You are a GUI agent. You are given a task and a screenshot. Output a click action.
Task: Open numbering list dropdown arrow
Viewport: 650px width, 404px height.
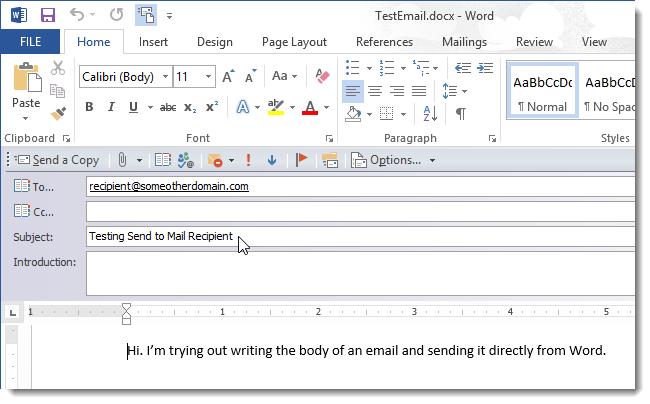(x=403, y=68)
